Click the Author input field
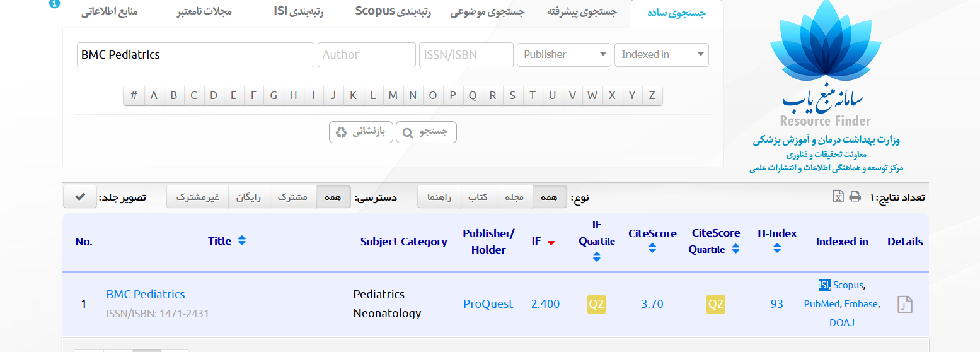 (367, 54)
